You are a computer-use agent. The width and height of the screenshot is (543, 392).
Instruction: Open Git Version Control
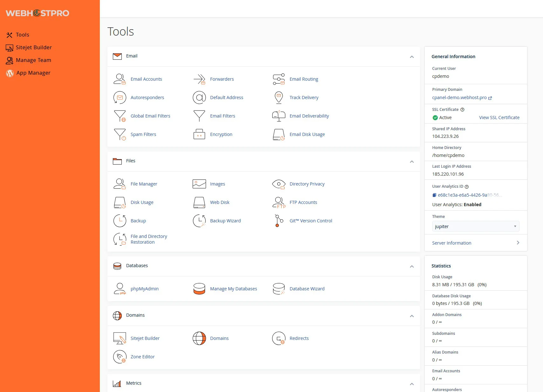point(311,221)
